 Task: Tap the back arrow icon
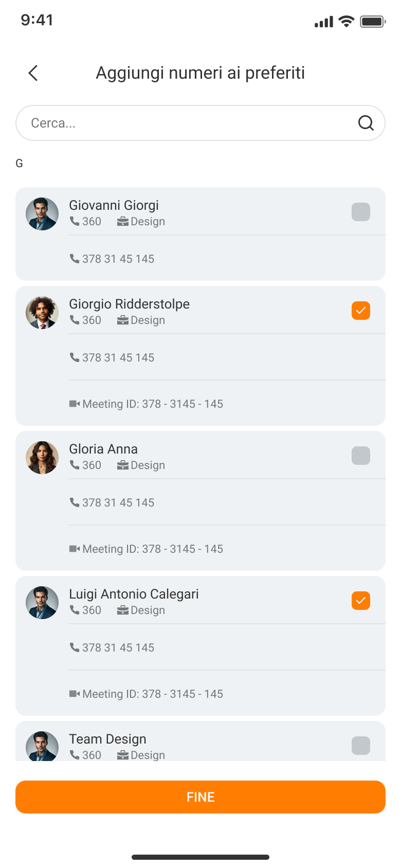pyautogui.click(x=33, y=73)
